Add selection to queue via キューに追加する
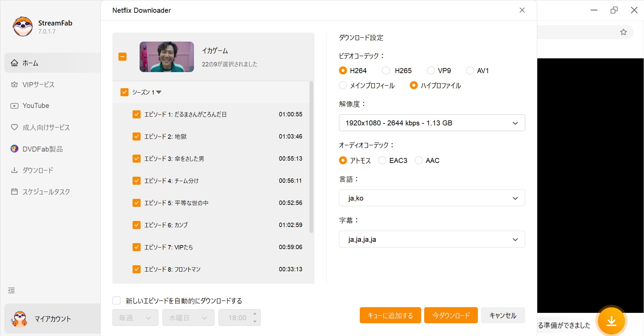644x336 pixels. tap(390, 315)
